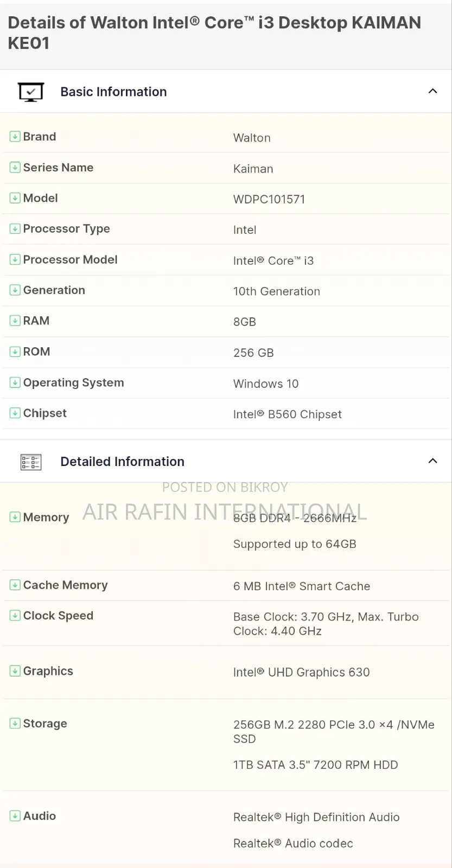Select the Realtek High Definition Audio value
The image size is (452, 868).
coord(316,817)
